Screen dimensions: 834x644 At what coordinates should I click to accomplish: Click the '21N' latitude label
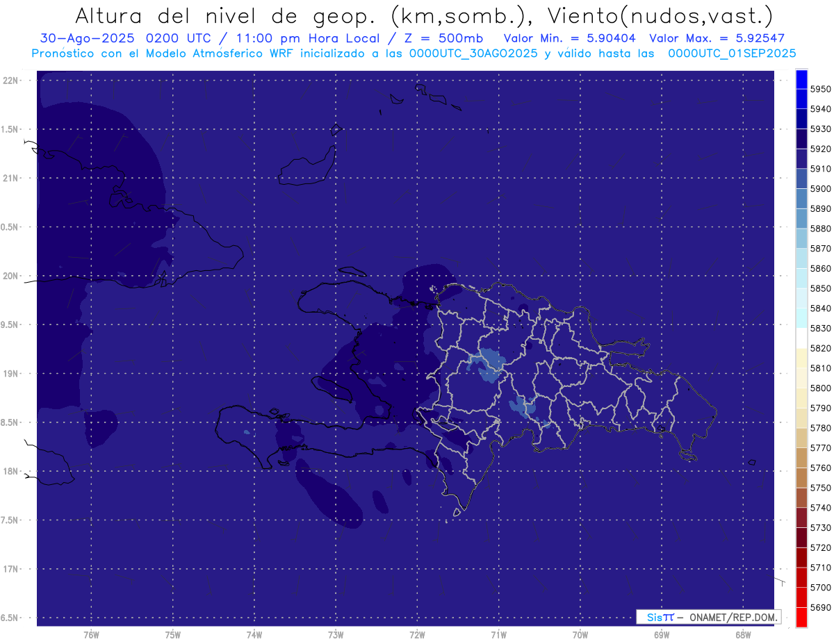tap(11, 179)
